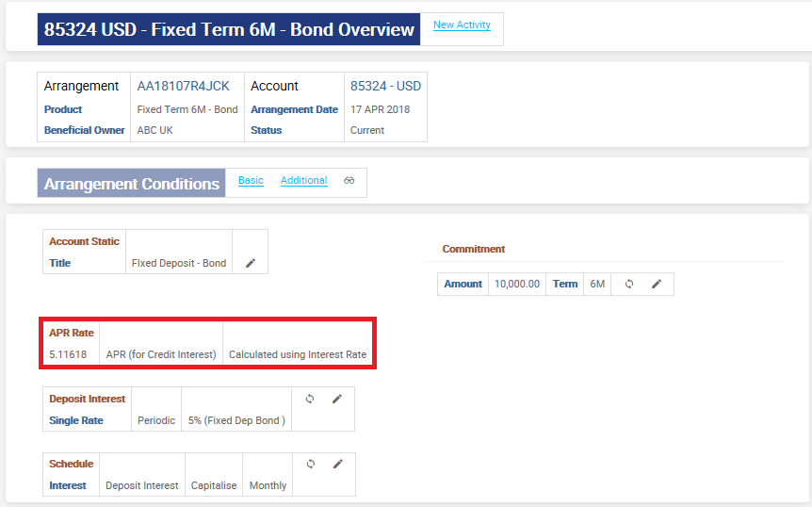Image resolution: width=812 pixels, height=507 pixels.
Task: Click the Monthly schedule frequency cell
Action: tap(268, 485)
